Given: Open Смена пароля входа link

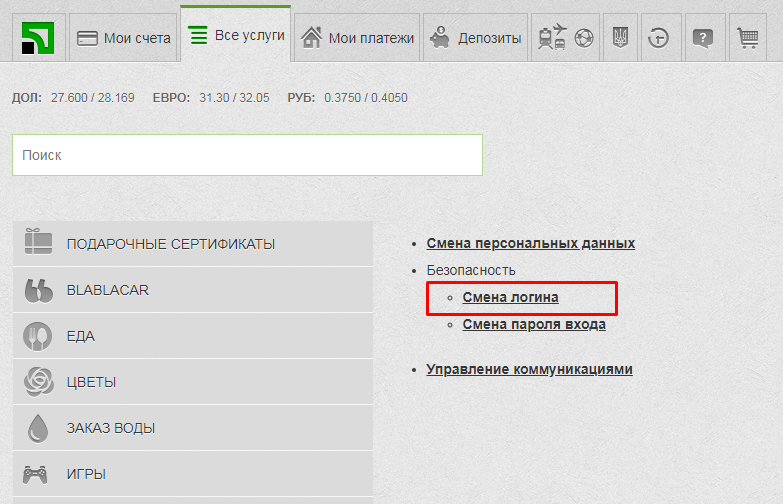Looking at the screenshot, I should tap(534, 324).
